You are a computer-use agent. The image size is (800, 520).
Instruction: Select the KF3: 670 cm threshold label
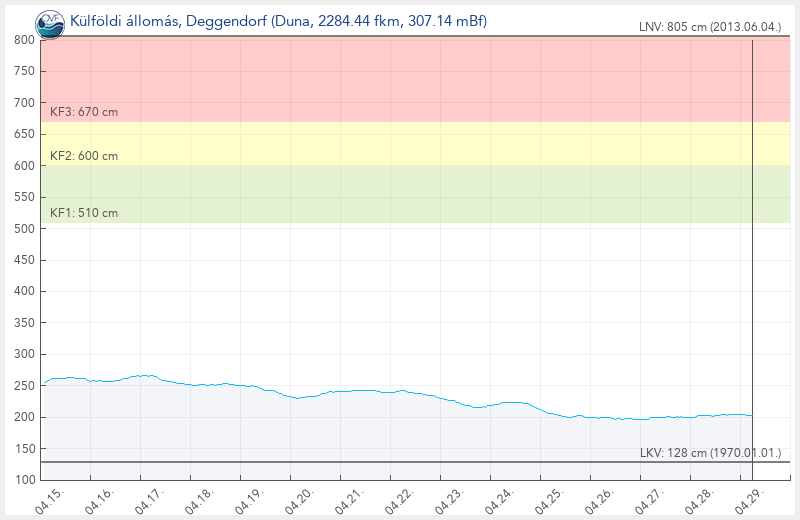[84, 112]
